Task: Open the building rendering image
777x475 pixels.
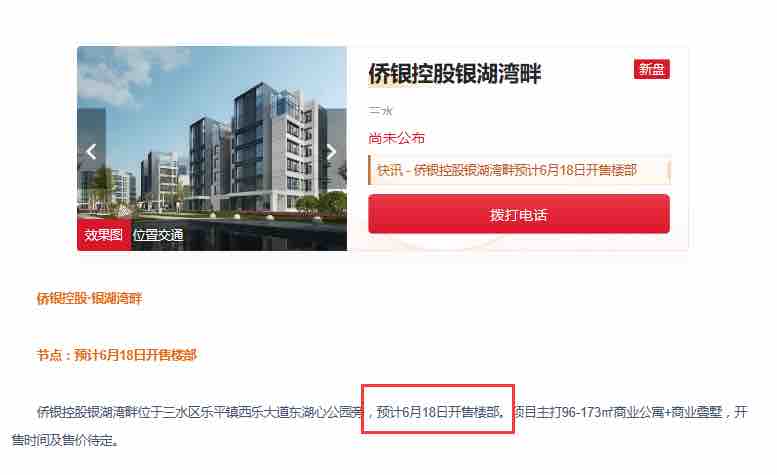Action: tap(212, 148)
